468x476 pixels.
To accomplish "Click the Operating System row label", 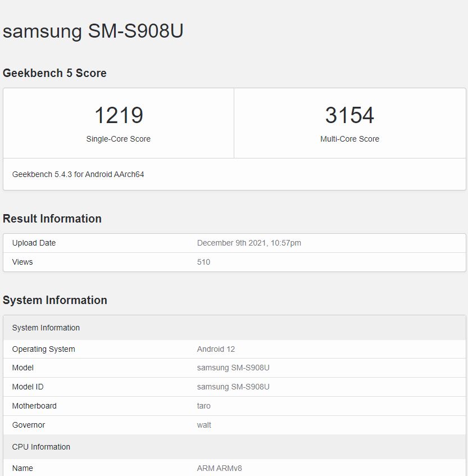I will pos(43,349).
